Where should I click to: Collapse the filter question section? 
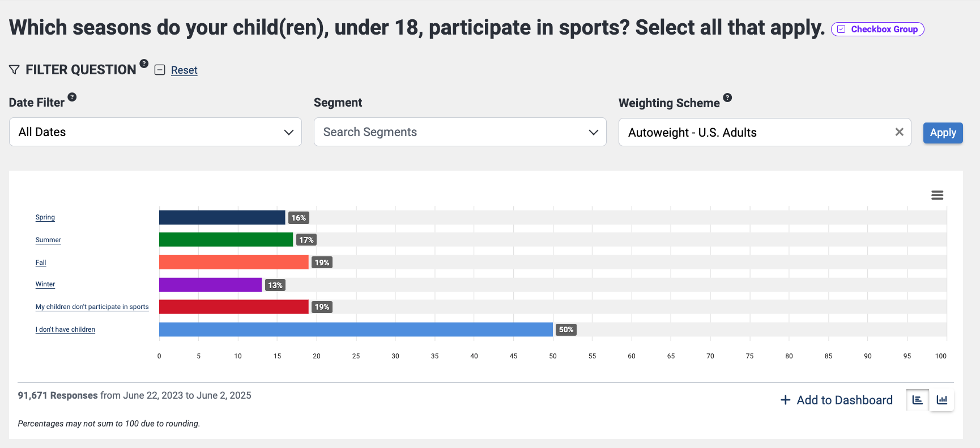click(160, 70)
